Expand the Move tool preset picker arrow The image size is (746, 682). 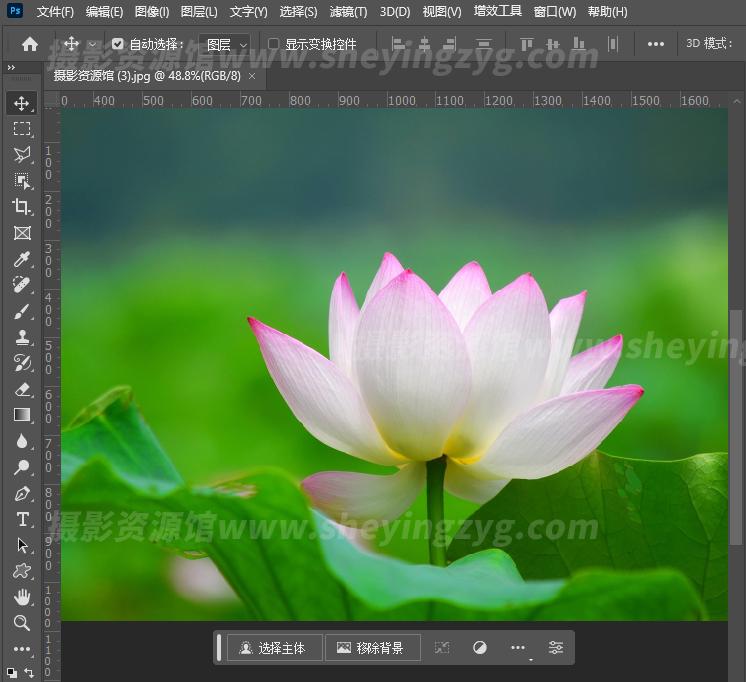pos(92,44)
